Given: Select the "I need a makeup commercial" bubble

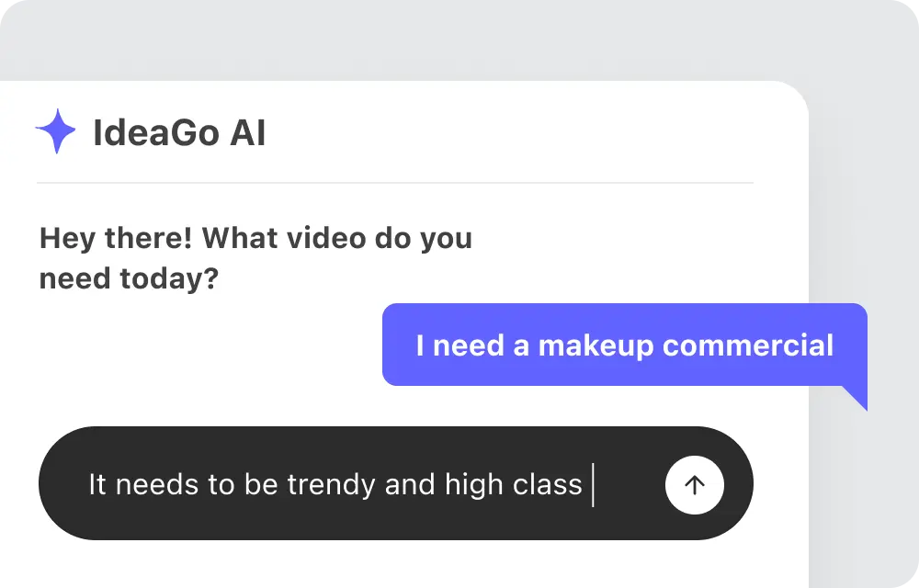Looking at the screenshot, I should [x=625, y=345].
